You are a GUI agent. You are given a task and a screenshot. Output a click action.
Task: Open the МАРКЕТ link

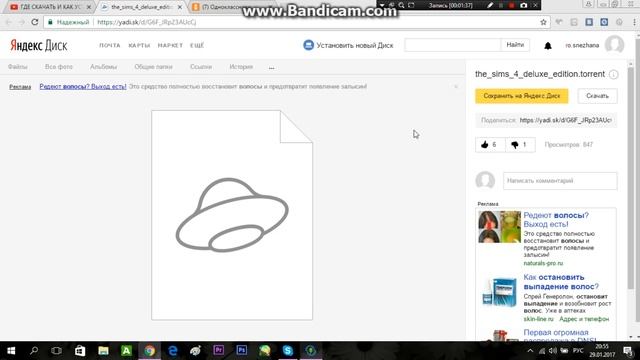170,45
